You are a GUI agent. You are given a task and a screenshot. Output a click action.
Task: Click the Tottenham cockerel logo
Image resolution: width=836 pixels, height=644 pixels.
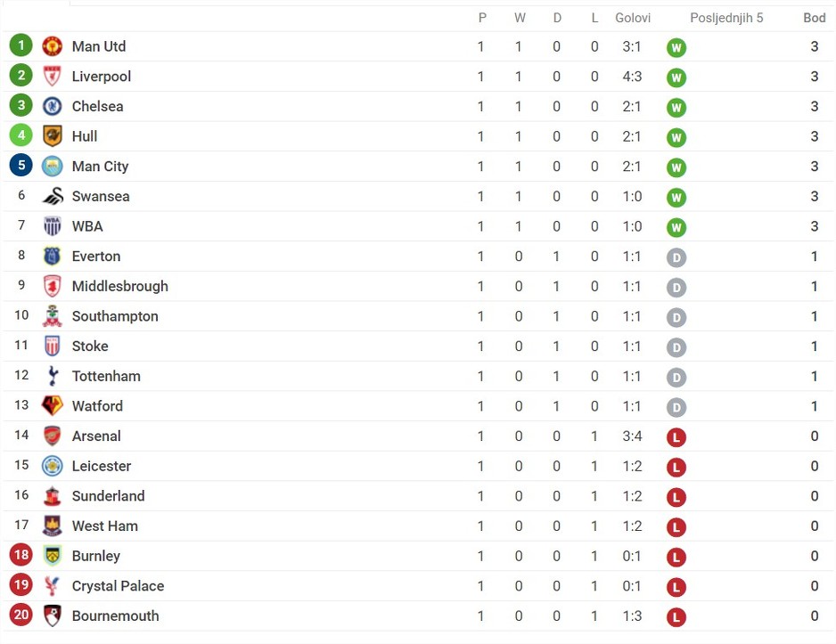[x=53, y=376]
